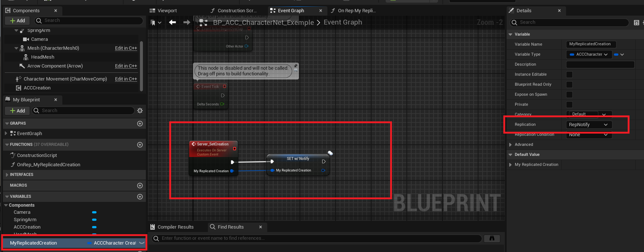Close the Details panel tab
The width and height of the screenshot is (644, 252).
tap(559, 11)
